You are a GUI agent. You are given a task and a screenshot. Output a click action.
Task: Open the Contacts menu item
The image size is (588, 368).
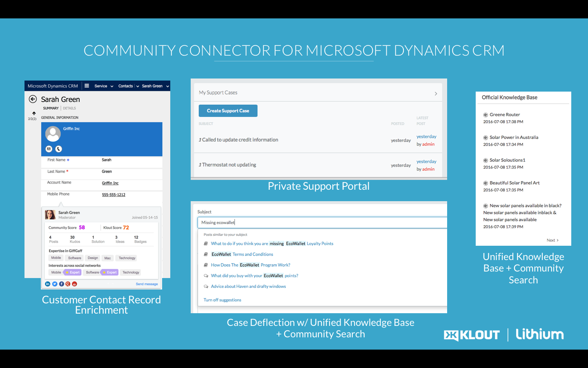point(125,86)
